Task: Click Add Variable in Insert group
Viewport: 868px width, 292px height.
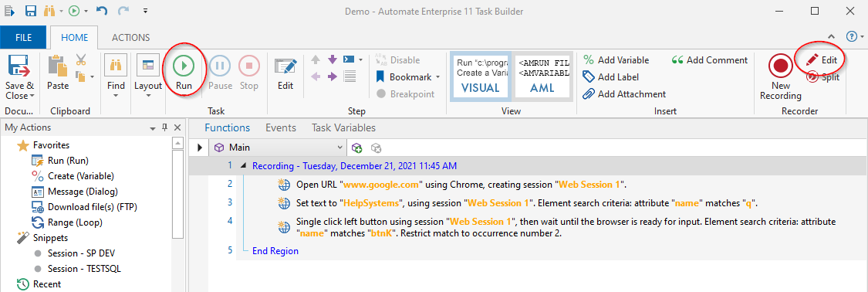Action: click(616, 59)
